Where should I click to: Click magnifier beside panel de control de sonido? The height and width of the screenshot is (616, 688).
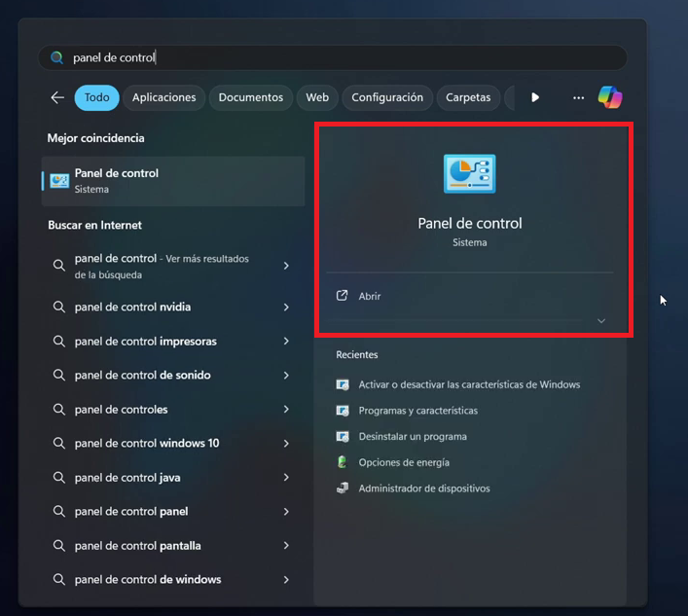coord(58,375)
